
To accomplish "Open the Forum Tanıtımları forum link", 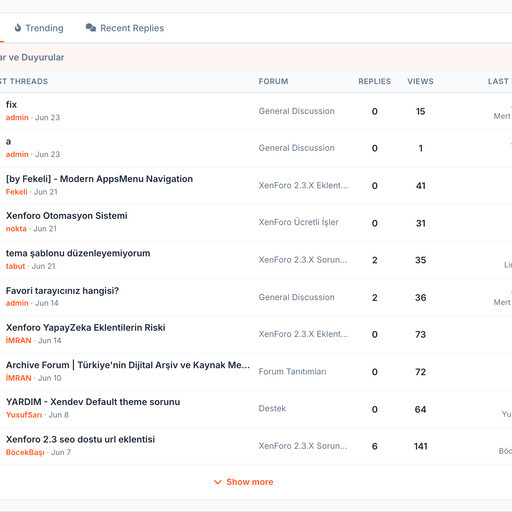I will pyautogui.click(x=293, y=372).
